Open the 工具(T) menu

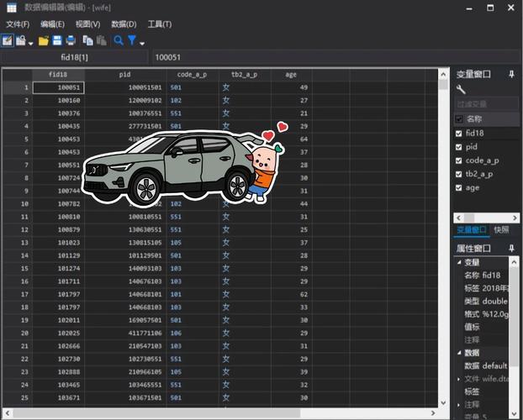[160, 24]
